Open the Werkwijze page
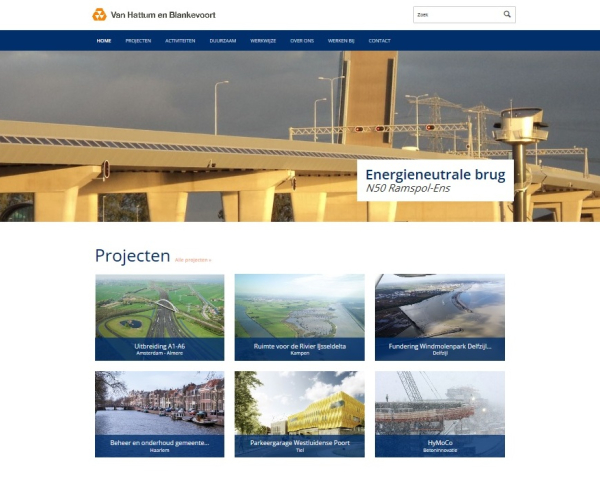The image size is (600, 480). (263, 41)
